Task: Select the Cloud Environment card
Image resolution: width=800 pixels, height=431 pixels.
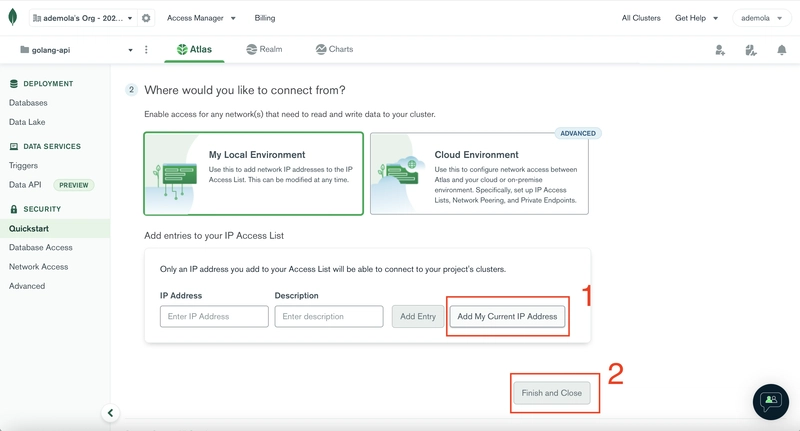Action: pyautogui.click(x=479, y=173)
